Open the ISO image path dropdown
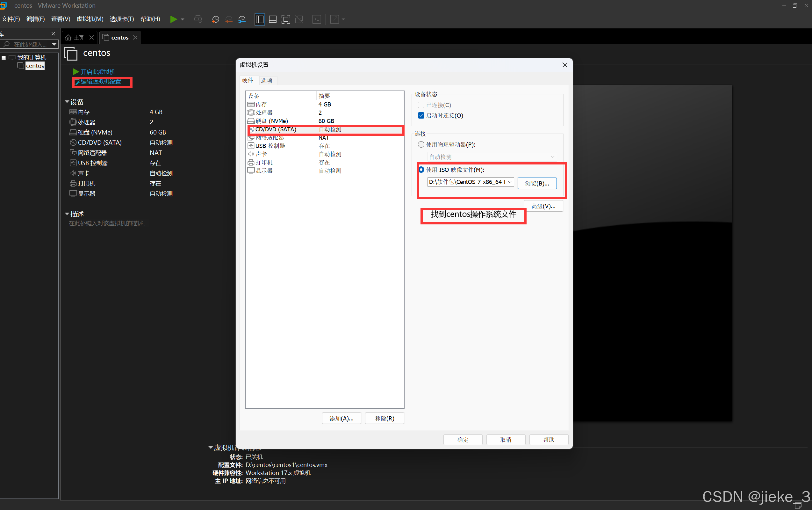This screenshot has width=812, height=510. (x=510, y=182)
